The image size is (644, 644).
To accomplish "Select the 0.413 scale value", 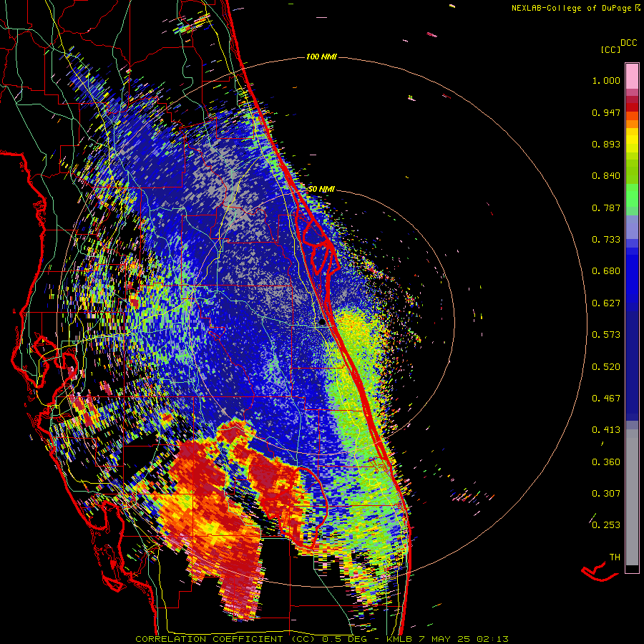I will (x=606, y=430).
